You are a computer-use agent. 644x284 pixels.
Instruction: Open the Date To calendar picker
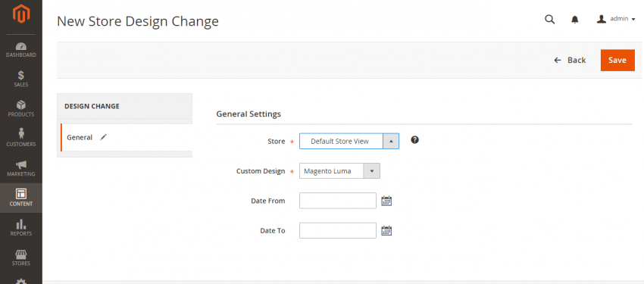pyautogui.click(x=386, y=231)
